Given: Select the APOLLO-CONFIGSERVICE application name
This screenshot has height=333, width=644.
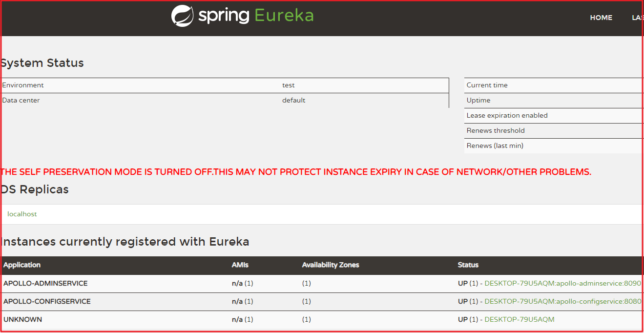Looking at the screenshot, I should coord(47,301).
